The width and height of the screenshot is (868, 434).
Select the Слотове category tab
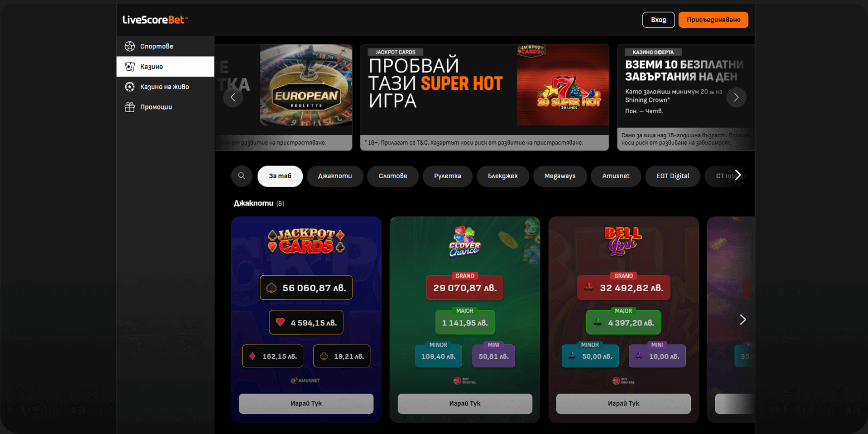pyautogui.click(x=393, y=176)
